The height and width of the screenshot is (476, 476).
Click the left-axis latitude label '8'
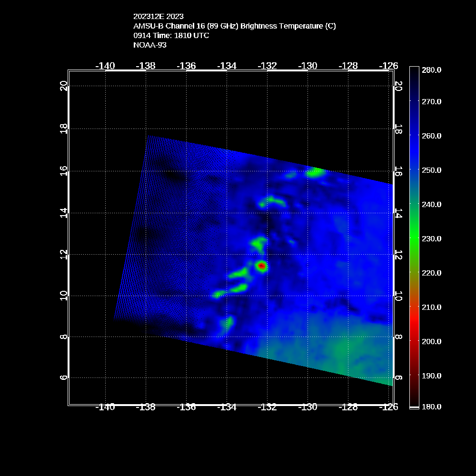click(64, 337)
